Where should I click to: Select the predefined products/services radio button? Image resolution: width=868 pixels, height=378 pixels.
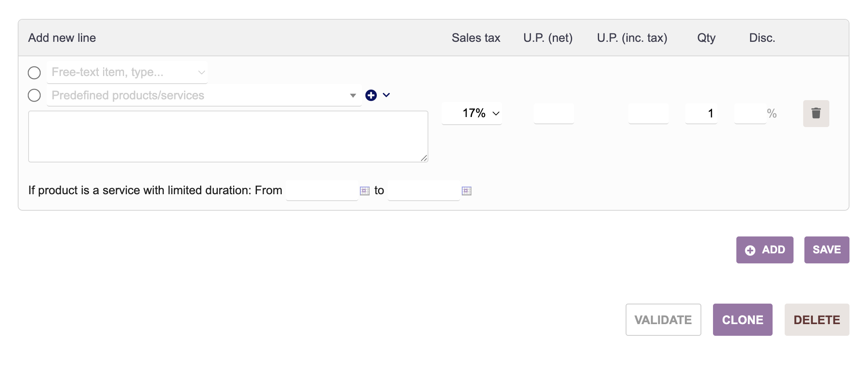(34, 95)
